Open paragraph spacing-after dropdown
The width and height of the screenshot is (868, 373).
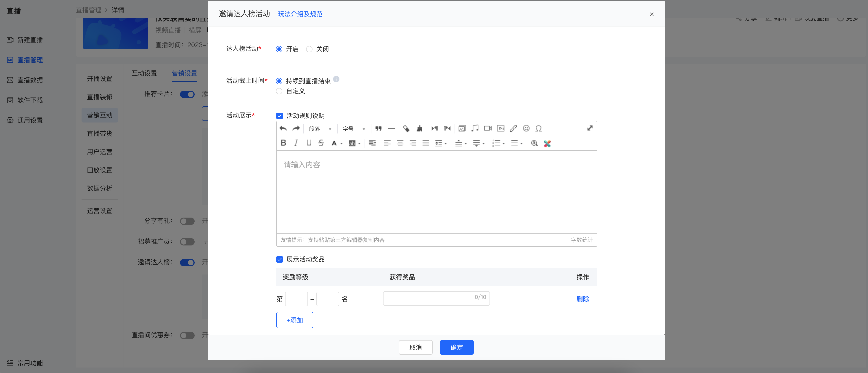[x=479, y=143]
